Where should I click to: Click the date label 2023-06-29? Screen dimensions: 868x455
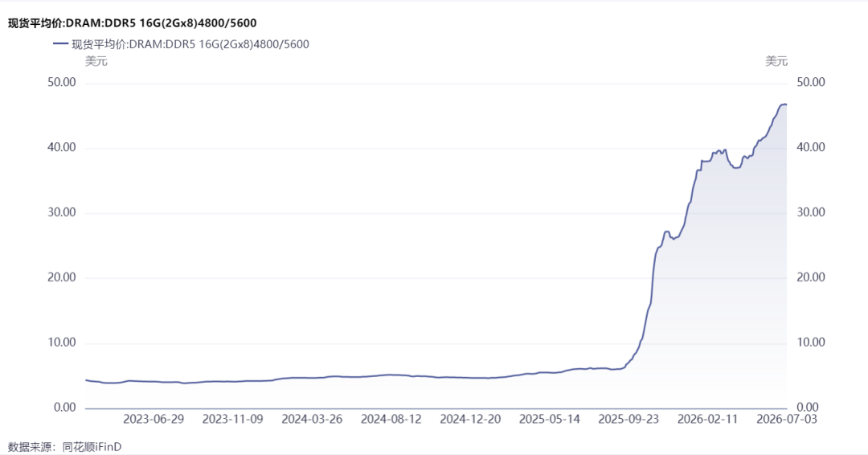154,420
